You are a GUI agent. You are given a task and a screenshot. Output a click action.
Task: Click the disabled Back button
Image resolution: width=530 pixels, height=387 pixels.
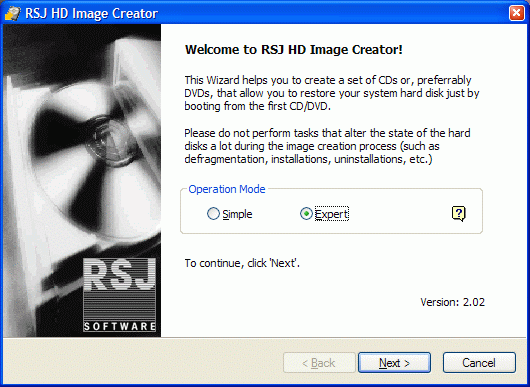[319, 363]
